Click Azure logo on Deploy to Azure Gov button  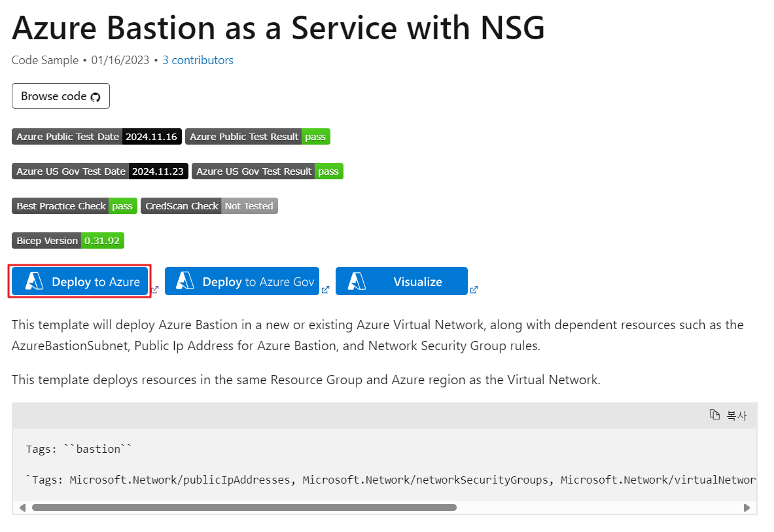[x=185, y=281]
